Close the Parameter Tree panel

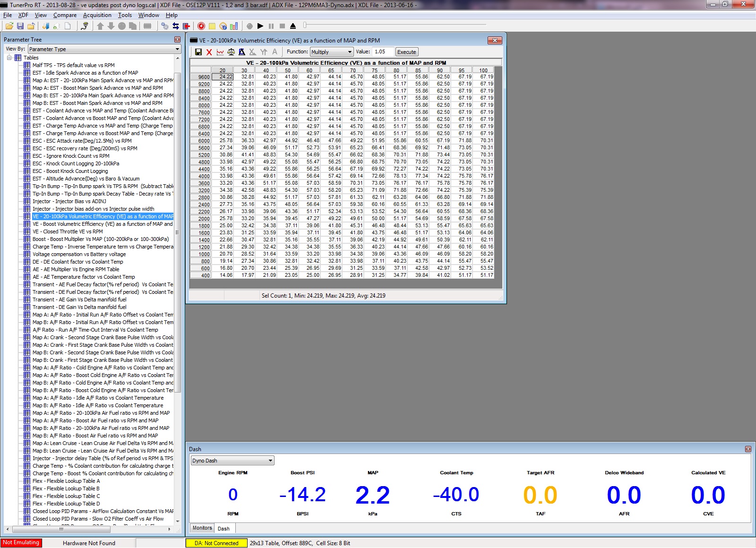177,40
